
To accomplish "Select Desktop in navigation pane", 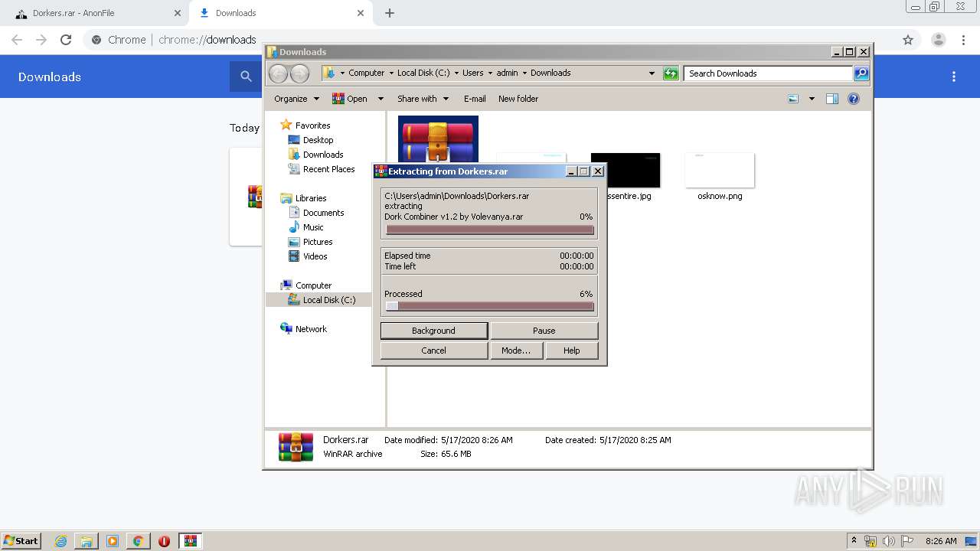I will tap(318, 140).
